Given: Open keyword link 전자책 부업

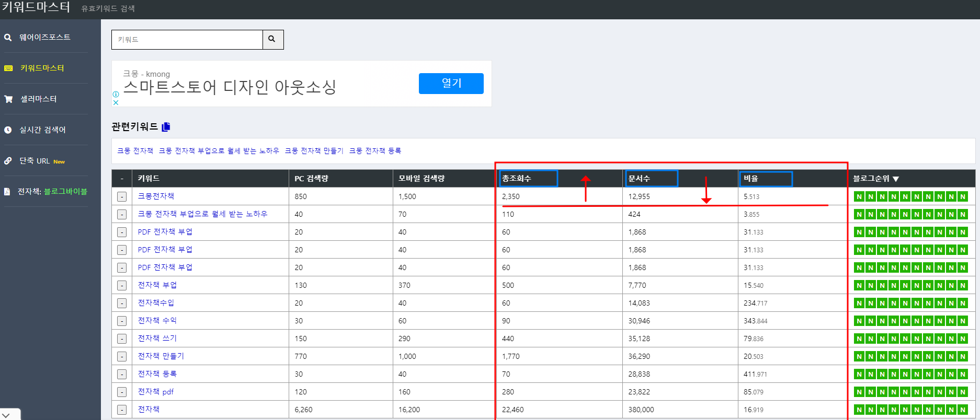Looking at the screenshot, I should 157,285.
